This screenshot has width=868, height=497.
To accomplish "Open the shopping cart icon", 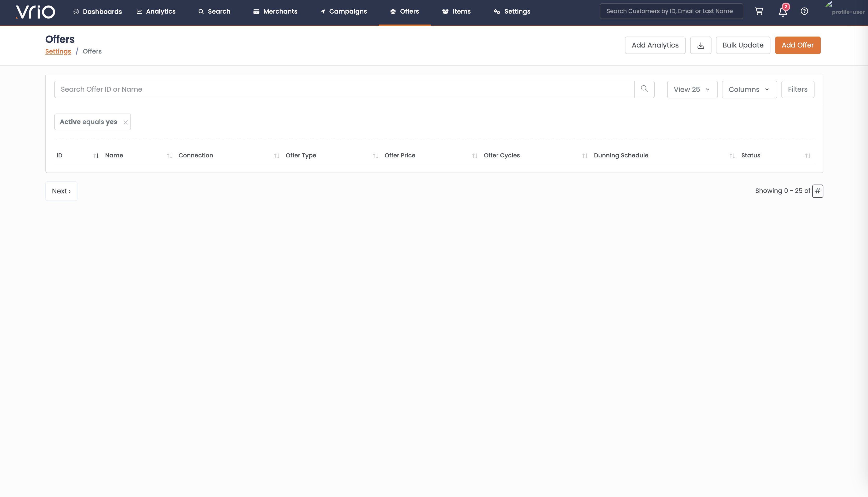I will [759, 11].
